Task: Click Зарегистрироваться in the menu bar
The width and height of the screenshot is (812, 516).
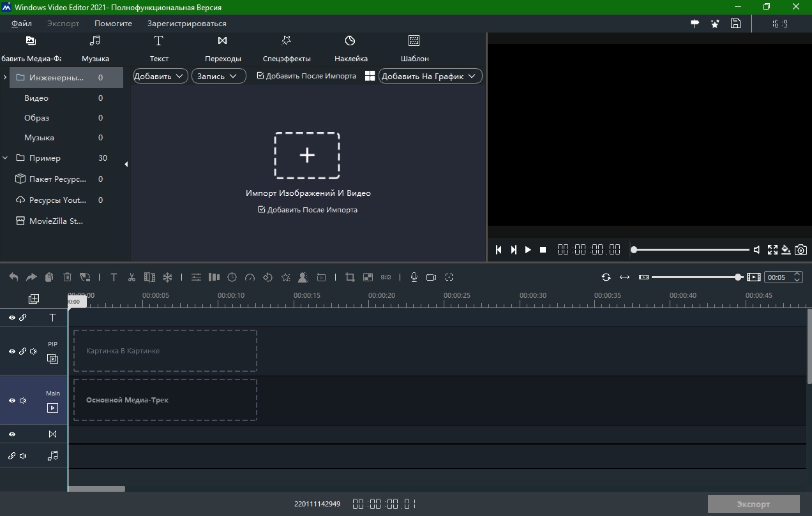Action: [x=186, y=23]
